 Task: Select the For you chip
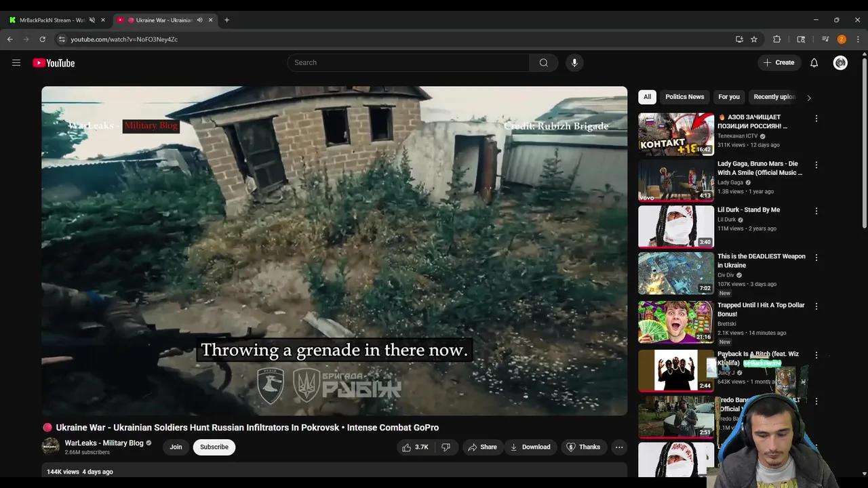click(x=729, y=97)
